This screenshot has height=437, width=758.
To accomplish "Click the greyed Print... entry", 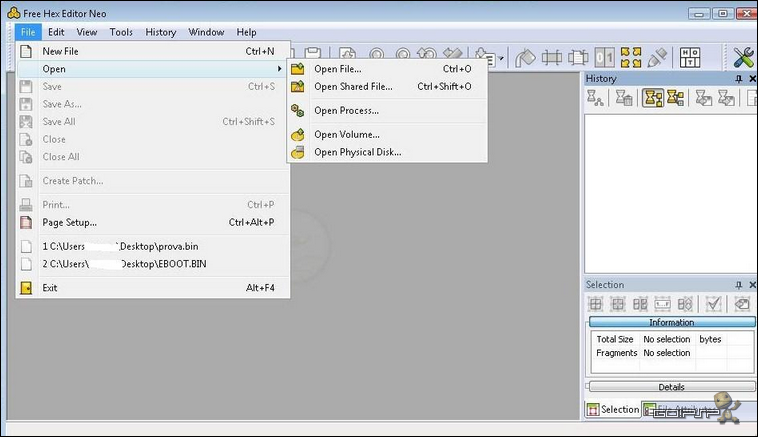I will (x=153, y=205).
